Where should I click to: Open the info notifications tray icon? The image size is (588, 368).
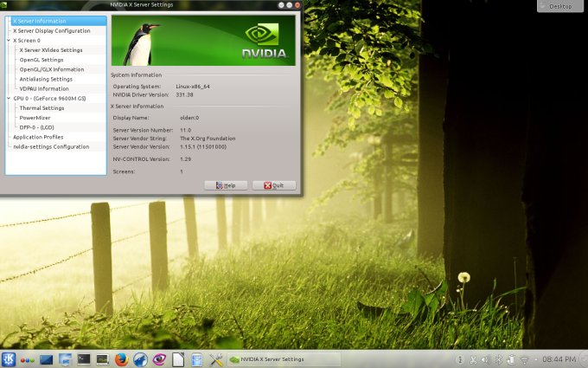461,359
